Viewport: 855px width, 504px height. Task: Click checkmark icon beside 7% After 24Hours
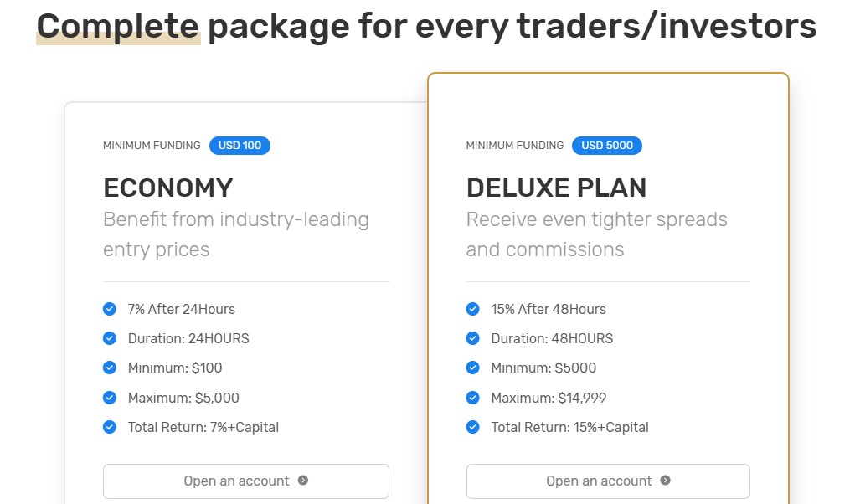110,309
